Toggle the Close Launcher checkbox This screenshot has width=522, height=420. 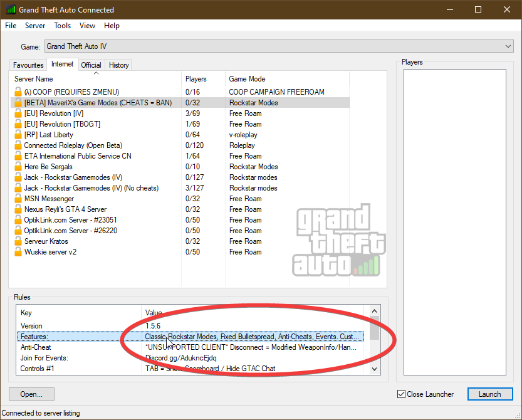point(402,394)
